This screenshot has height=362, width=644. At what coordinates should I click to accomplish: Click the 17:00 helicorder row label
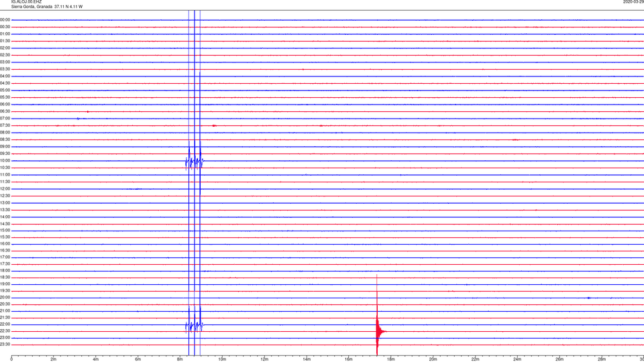[x=5, y=257]
